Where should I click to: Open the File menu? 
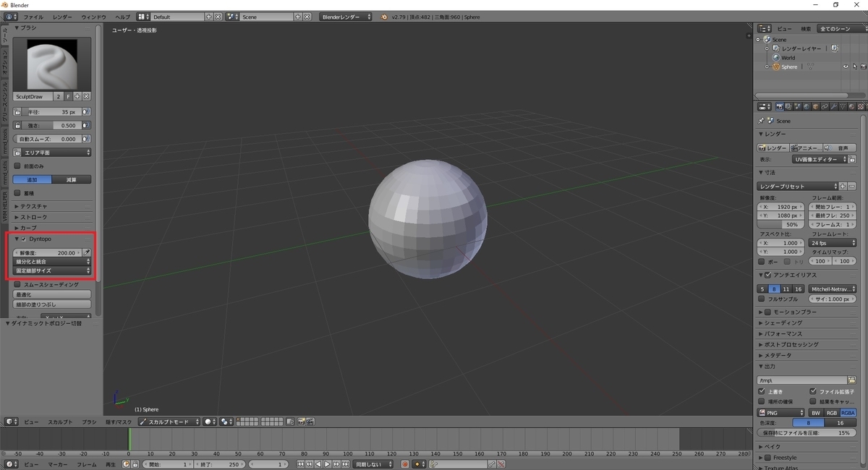[33, 16]
